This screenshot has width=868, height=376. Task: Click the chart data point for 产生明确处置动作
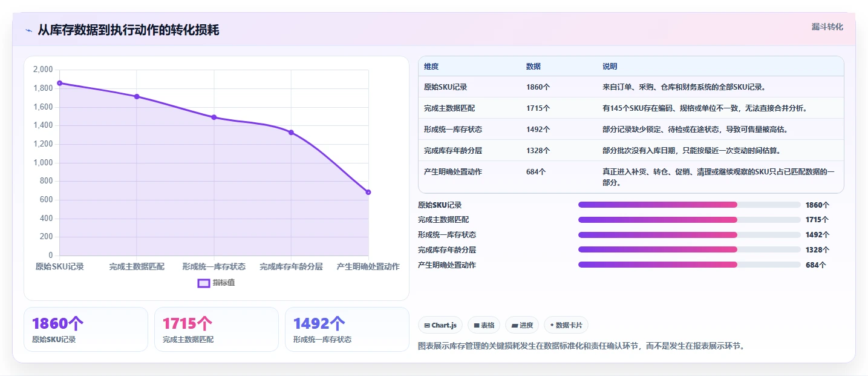tap(368, 192)
